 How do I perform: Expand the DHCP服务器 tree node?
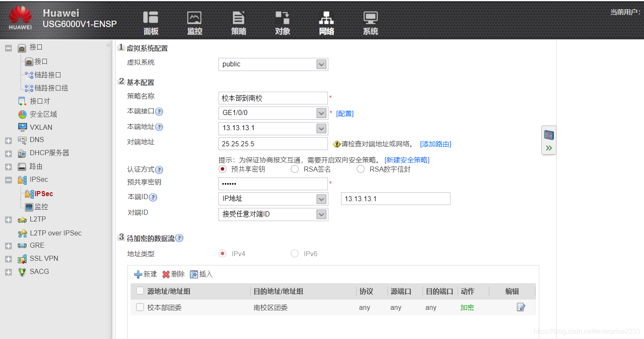click(8, 154)
